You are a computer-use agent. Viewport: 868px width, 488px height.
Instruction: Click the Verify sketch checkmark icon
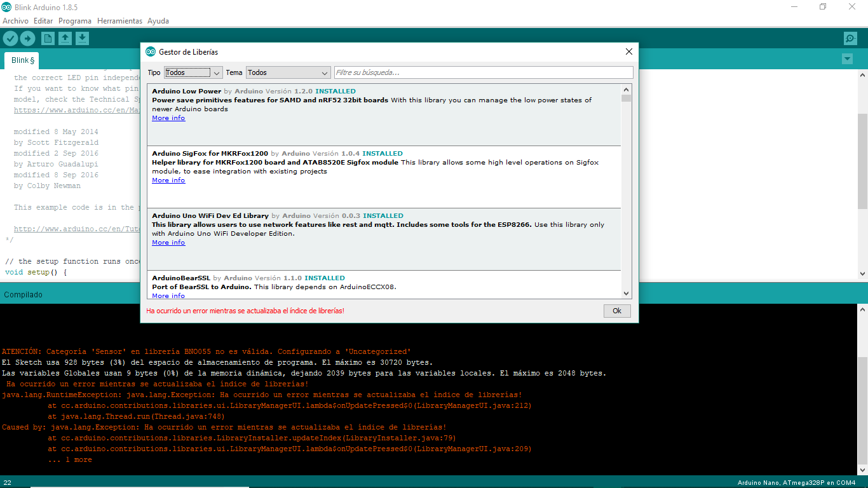coord(10,38)
